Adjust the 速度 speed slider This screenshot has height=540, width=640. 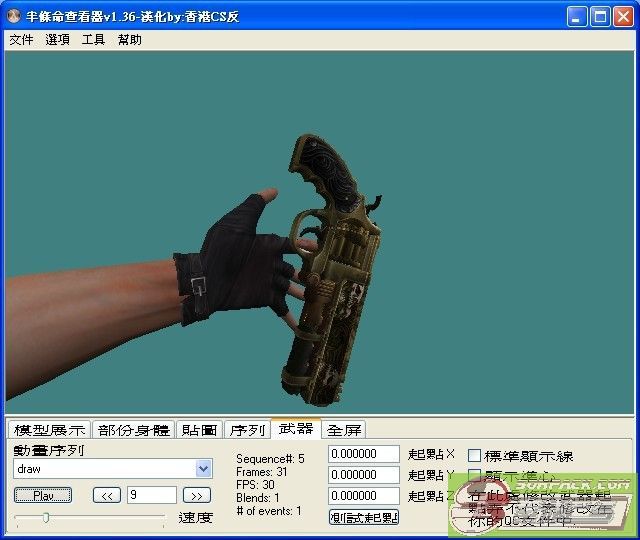click(x=45, y=517)
